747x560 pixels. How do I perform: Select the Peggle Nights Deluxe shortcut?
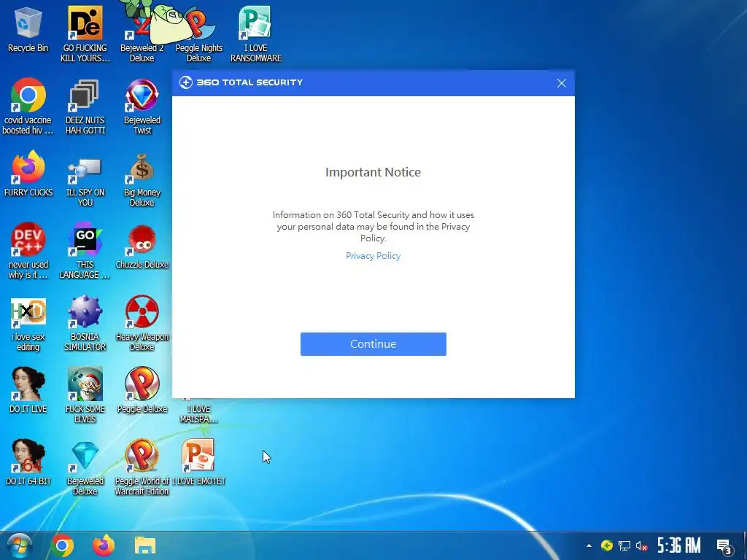[198, 34]
